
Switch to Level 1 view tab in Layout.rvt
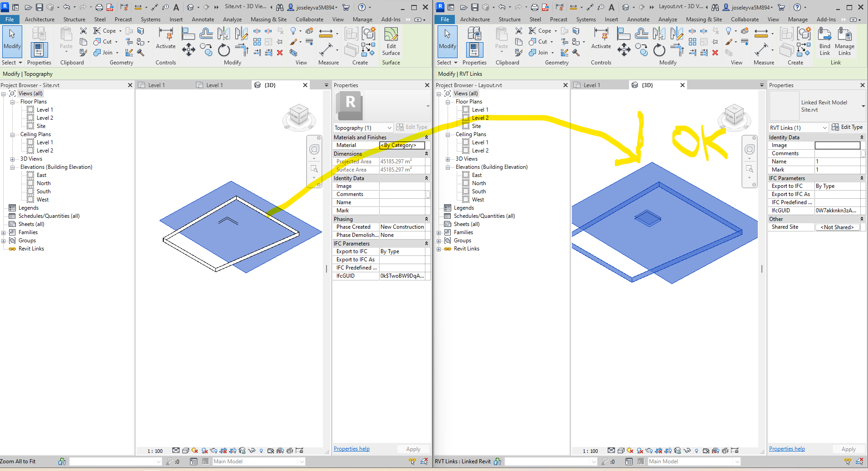(591, 85)
